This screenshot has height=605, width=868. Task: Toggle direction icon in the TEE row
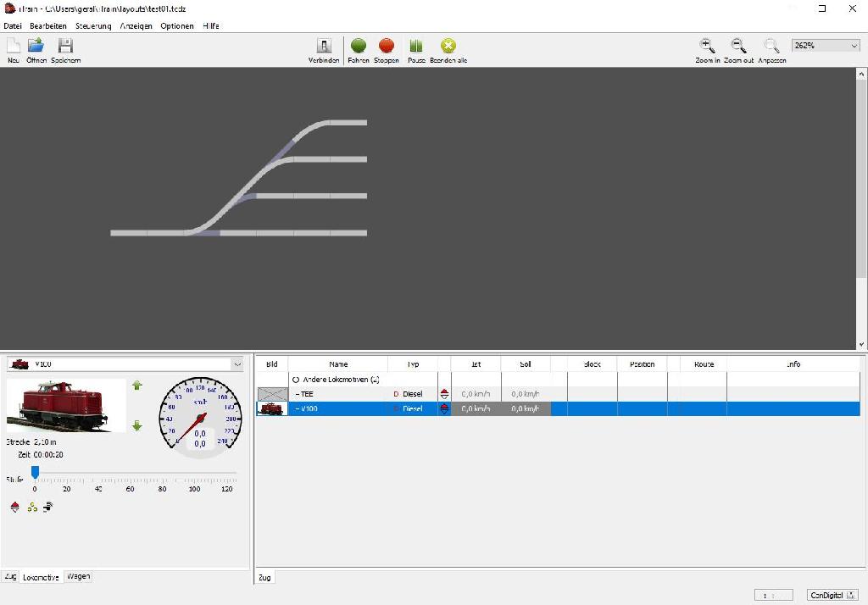[x=444, y=394]
